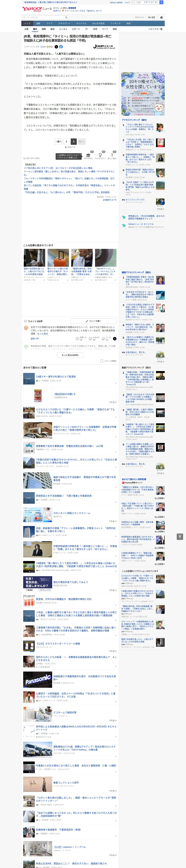Select the ライブ navigation tab
The image size is (186, 868).
click(x=49, y=23)
